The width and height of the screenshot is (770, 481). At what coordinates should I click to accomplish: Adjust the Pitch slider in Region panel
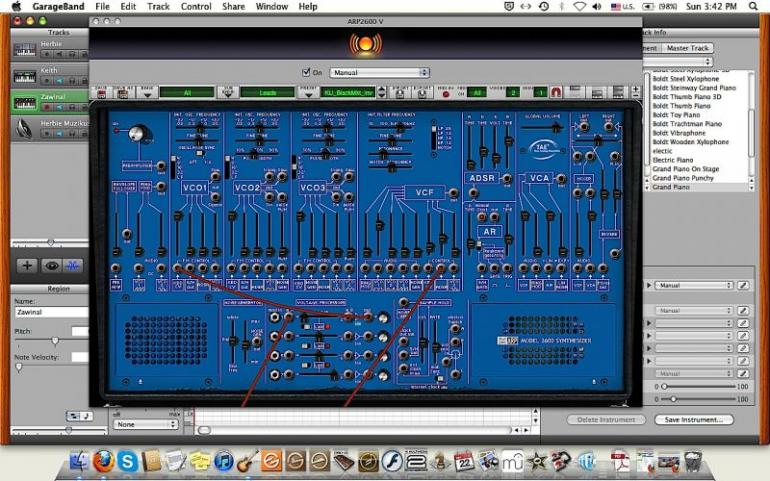click(x=55, y=340)
